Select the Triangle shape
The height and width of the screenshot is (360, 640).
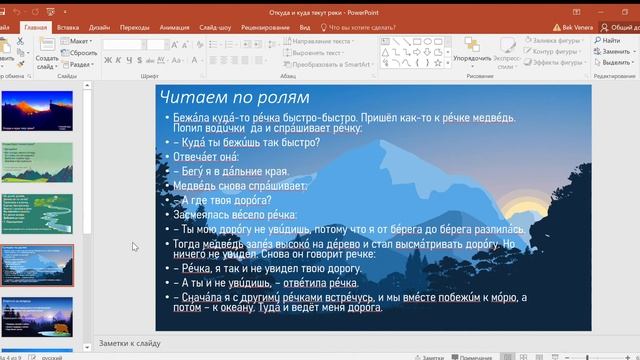tap(385, 52)
